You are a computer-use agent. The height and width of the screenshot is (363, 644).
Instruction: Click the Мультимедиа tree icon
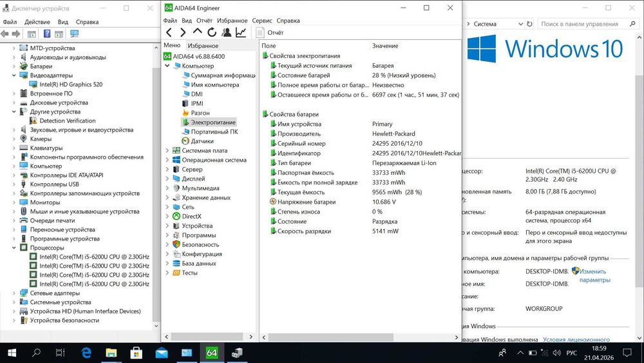coord(176,188)
